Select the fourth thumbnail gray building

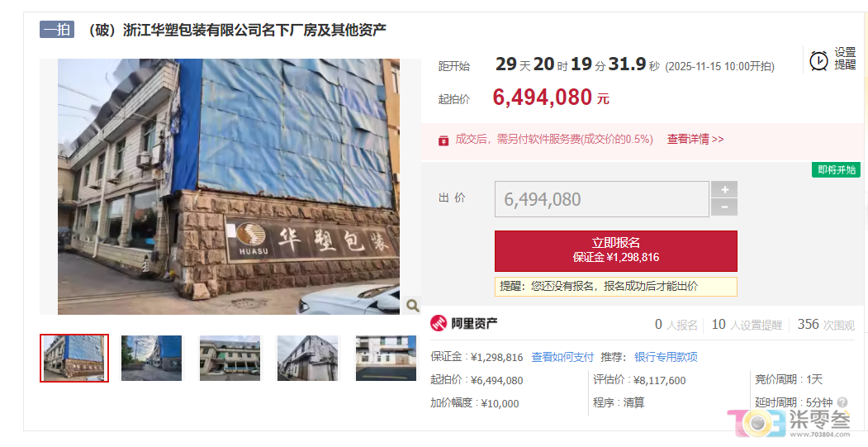coord(308,358)
